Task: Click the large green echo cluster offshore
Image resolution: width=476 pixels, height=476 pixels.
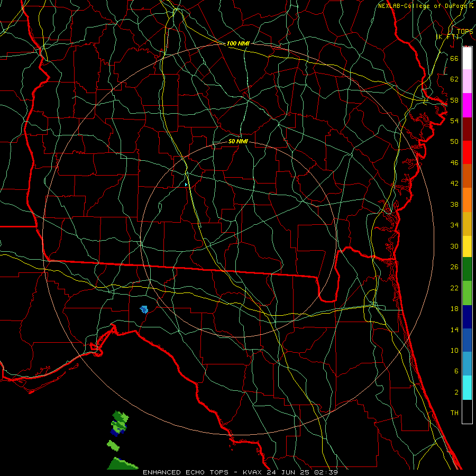Action: coord(120,423)
